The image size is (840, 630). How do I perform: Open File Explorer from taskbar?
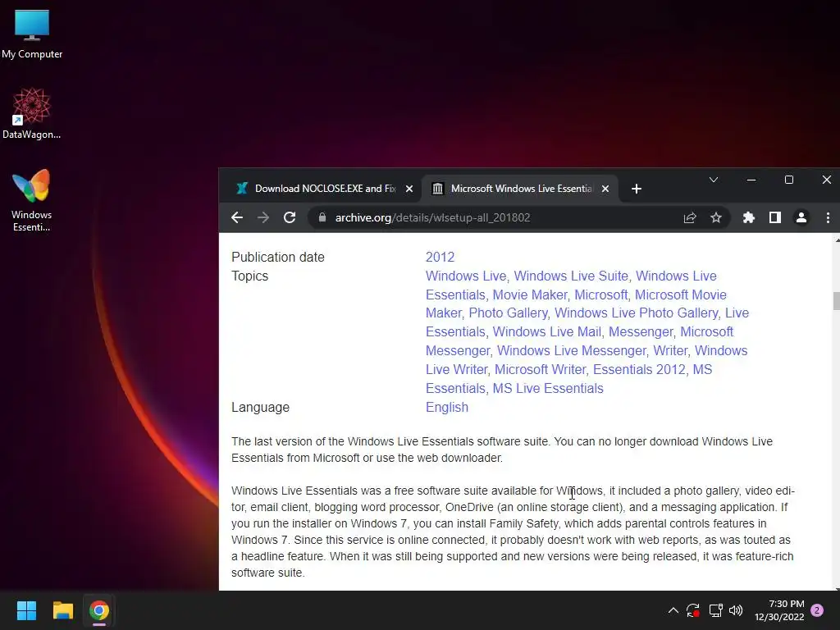pos(62,610)
